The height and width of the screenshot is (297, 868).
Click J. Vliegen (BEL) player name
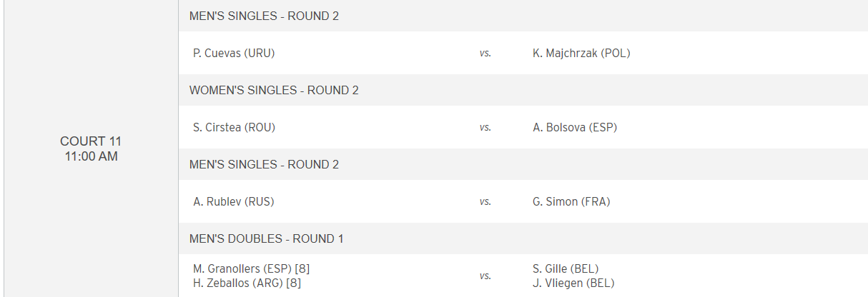click(x=573, y=283)
